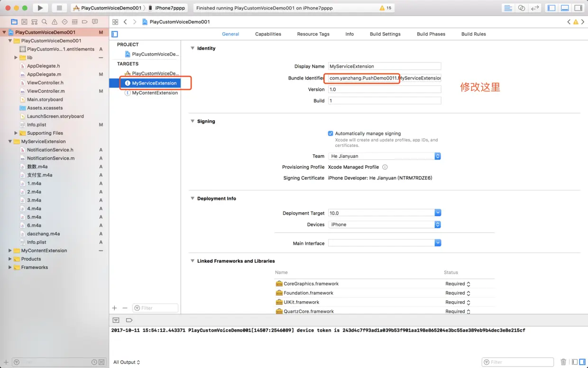
Task: Select the daozhang.m4a file
Action: (x=43, y=234)
